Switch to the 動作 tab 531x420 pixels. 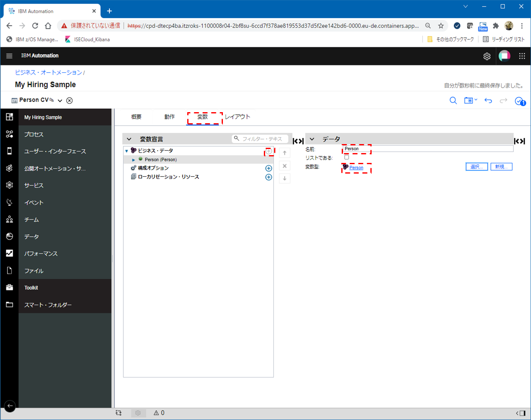[x=170, y=117]
